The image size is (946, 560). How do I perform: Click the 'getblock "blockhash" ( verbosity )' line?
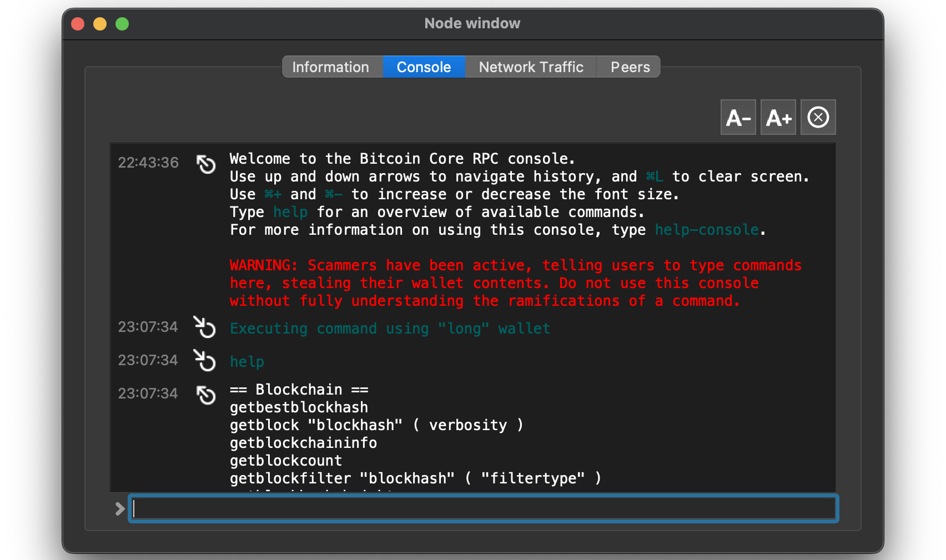tap(376, 425)
